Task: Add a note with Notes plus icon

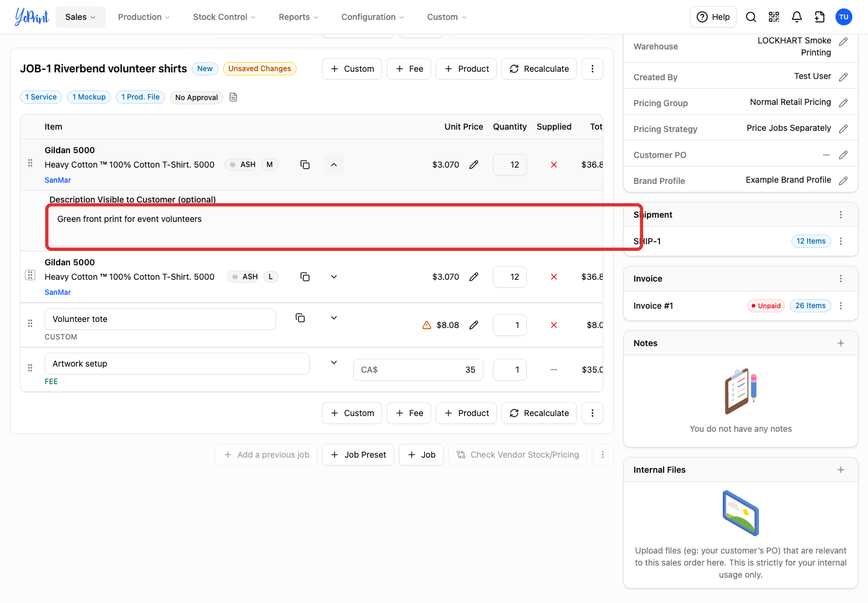Action: [841, 343]
